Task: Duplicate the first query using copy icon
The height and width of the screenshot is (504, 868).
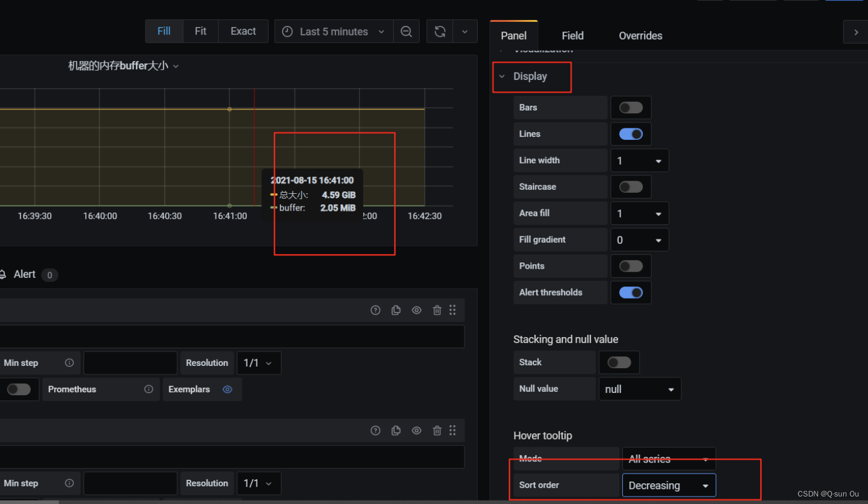Action: (396, 310)
